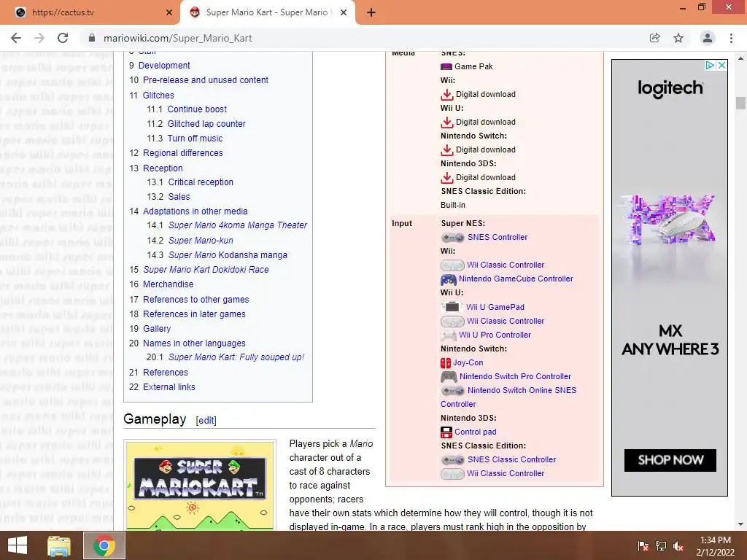Click the Nintendo 3DS Control pad icon
747x560 pixels.
[x=446, y=432]
